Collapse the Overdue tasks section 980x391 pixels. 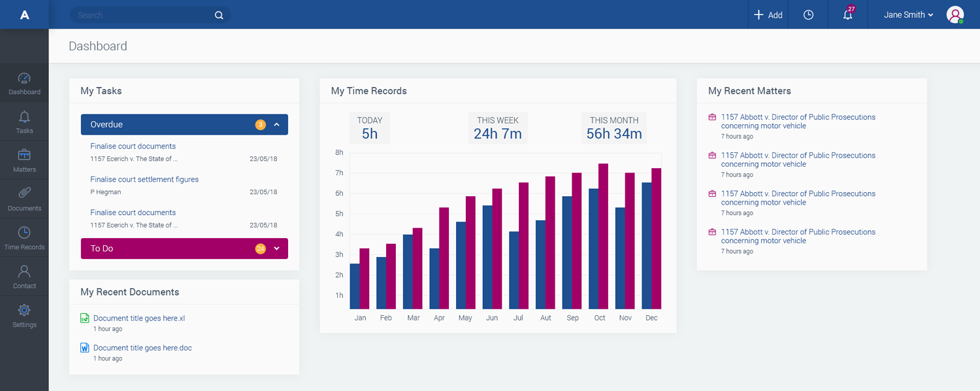[276, 124]
